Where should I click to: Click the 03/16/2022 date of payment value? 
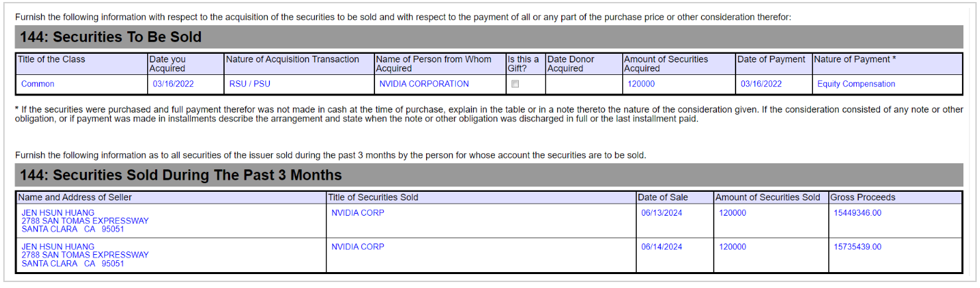coord(761,84)
